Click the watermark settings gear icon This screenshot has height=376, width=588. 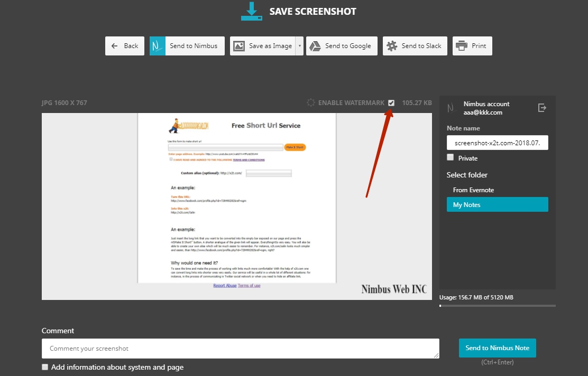point(310,102)
